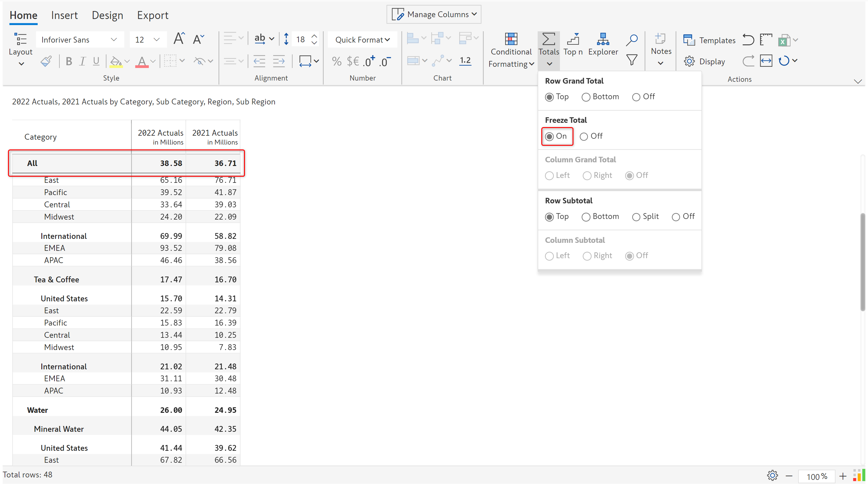Image resolution: width=868 pixels, height=486 pixels.
Task: Turn Freeze Total Off
Action: coord(584,137)
